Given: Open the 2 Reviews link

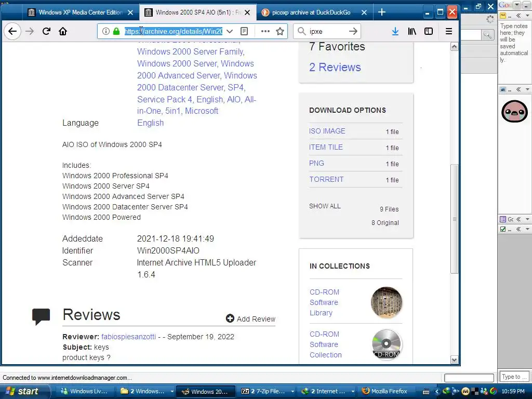Looking at the screenshot, I should coord(335,67).
